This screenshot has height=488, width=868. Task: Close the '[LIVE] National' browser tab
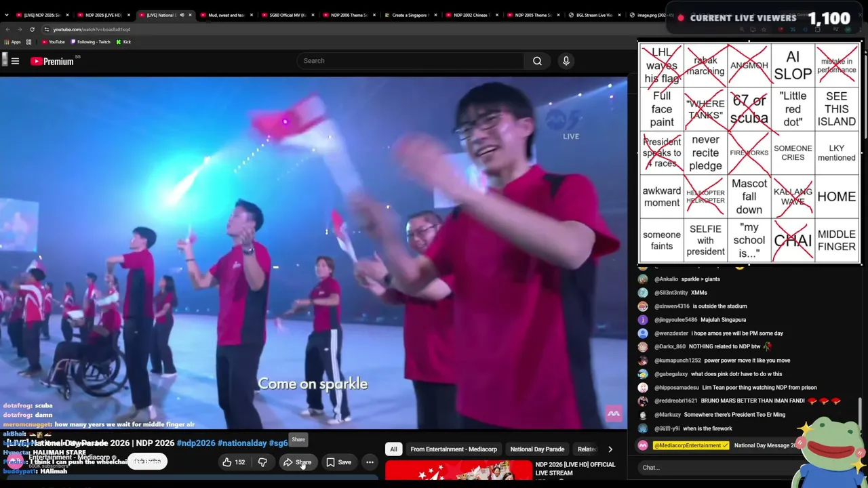(x=190, y=15)
